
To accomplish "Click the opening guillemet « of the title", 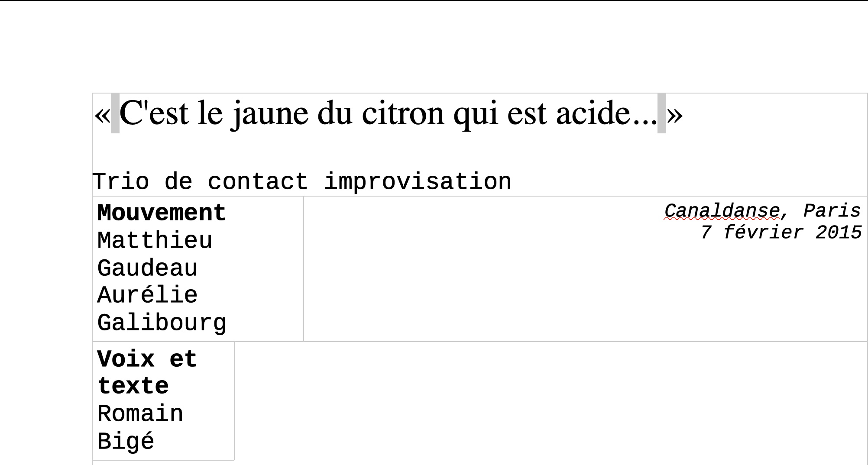I will (102, 114).
